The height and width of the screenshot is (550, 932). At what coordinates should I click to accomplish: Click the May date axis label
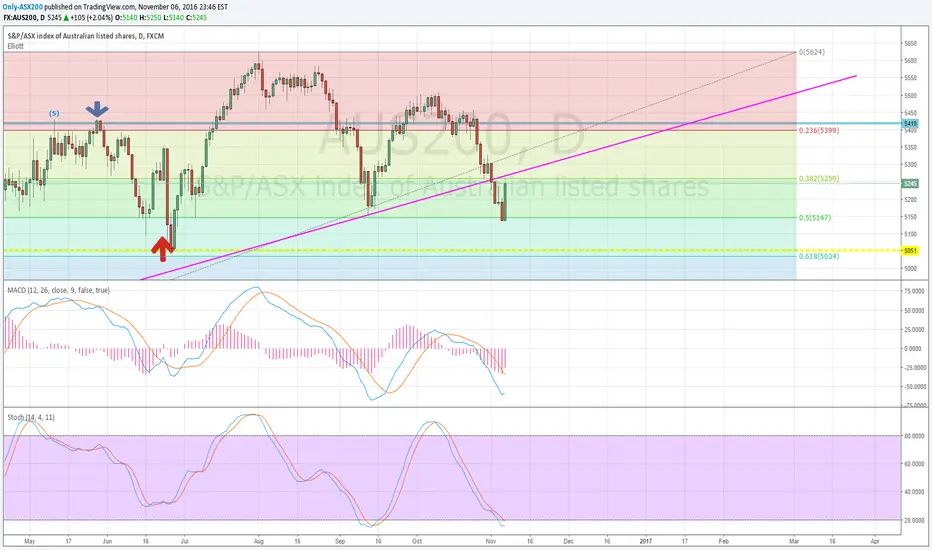30,541
